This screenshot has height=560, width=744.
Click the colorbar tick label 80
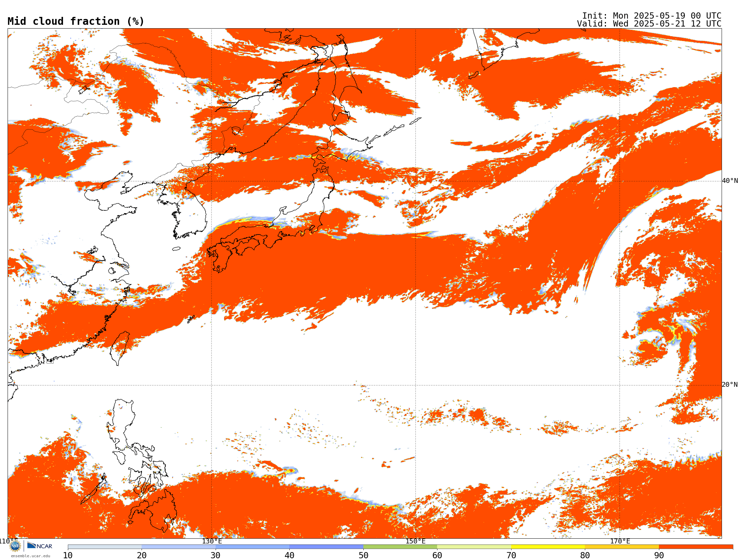click(x=585, y=556)
